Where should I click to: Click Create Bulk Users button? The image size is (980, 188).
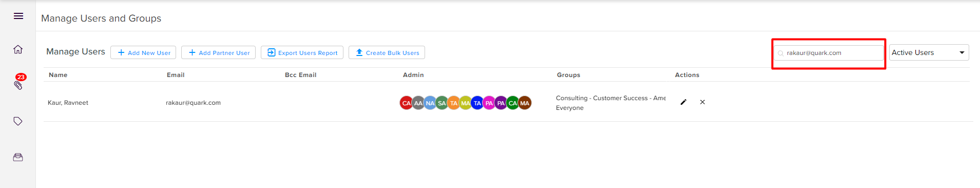pos(387,52)
